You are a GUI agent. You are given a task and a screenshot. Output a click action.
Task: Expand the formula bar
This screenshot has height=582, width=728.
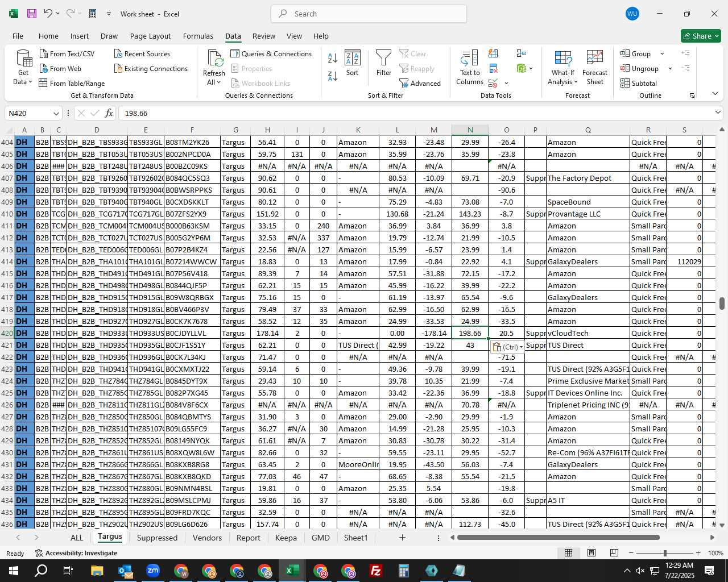[x=718, y=113]
